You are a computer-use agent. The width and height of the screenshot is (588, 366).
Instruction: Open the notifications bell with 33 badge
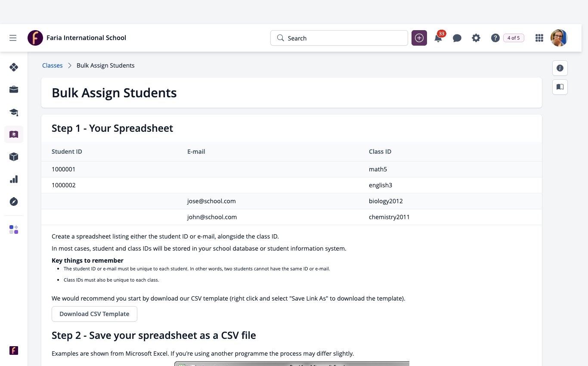[x=439, y=37]
